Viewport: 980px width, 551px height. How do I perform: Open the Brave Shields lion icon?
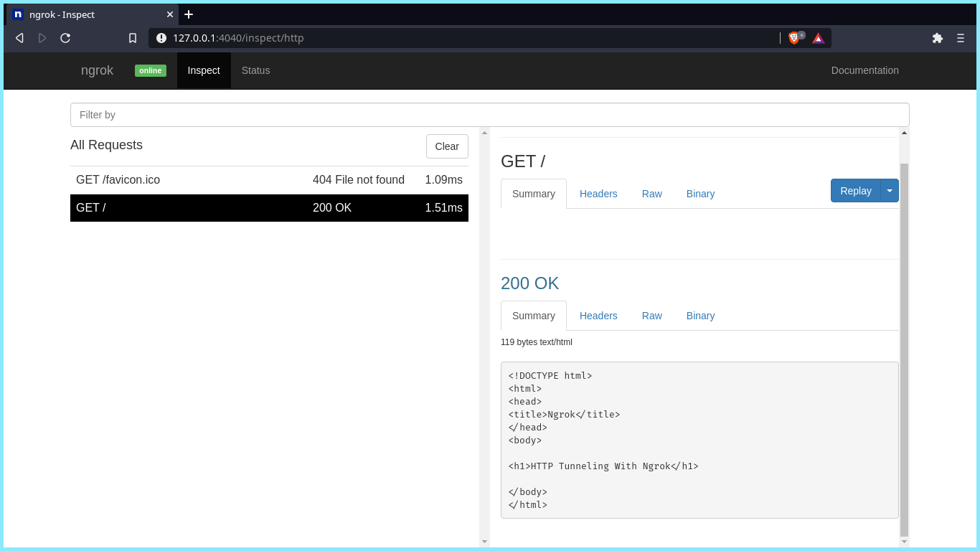[794, 38]
